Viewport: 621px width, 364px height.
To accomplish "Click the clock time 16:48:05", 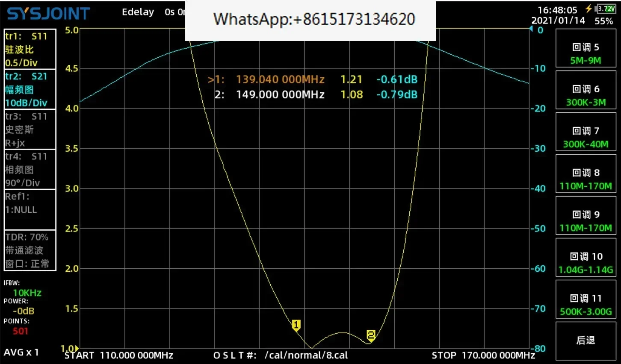I will 557,10.
